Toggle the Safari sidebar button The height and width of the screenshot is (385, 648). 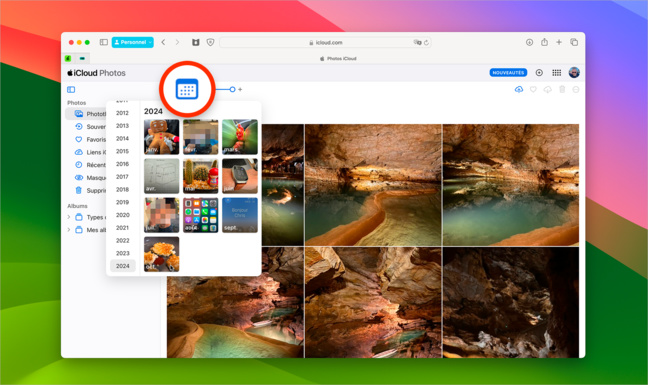[x=104, y=42]
